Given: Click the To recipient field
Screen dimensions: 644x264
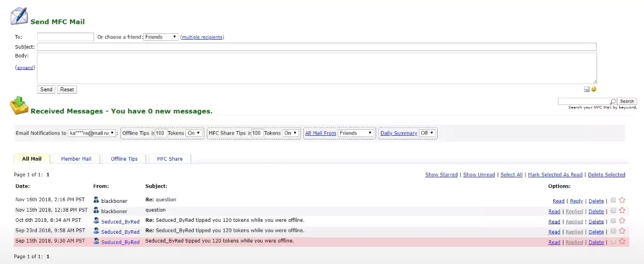Looking at the screenshot, I should pyautogui.click(x=66, y=37).
